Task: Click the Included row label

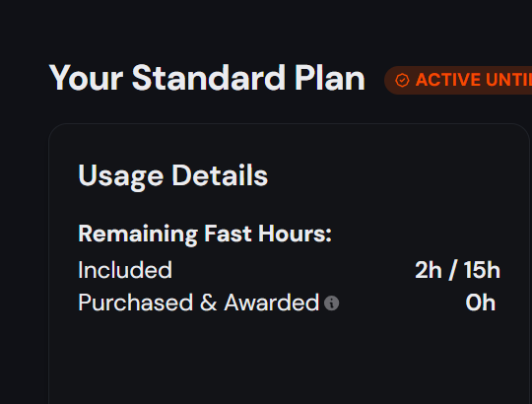Action: coord(125,270)
